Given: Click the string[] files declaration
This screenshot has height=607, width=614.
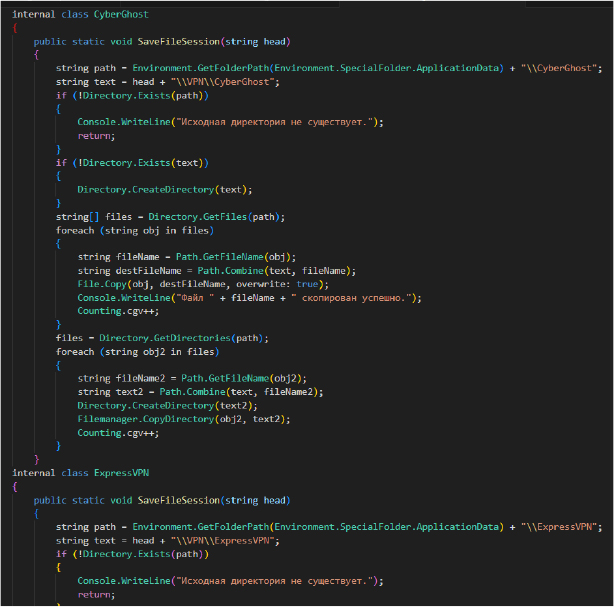Looking at the screenshot, I should (94, 217).
